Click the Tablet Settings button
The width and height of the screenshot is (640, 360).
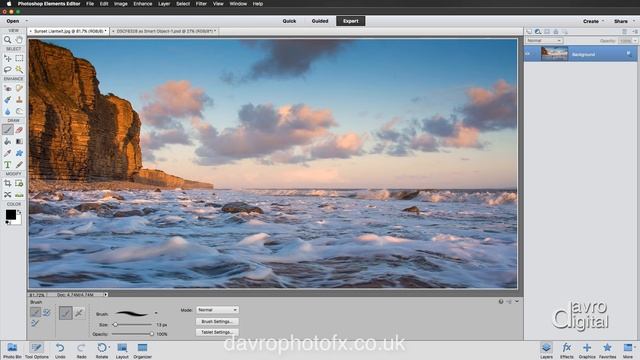tap(217, 332)
